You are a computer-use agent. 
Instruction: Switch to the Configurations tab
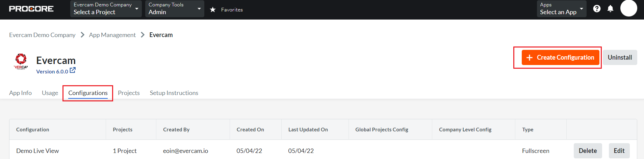click(88, 93)
